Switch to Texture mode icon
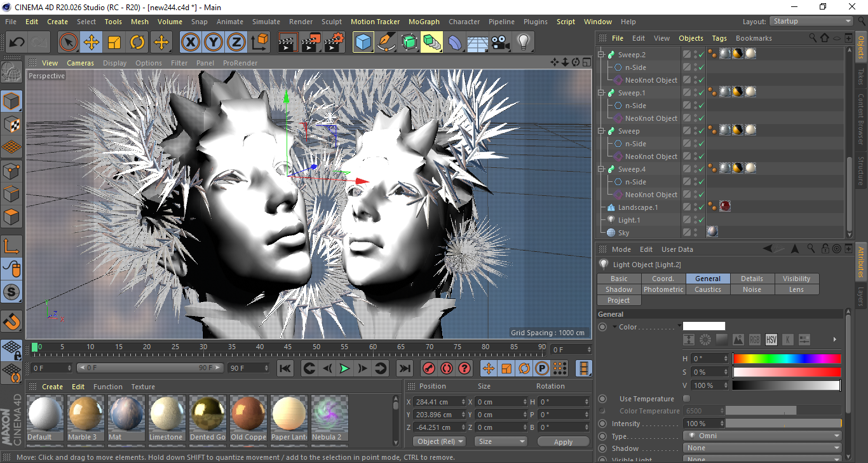Viewport: 868px width, 463px height. (x=11, y=124)
